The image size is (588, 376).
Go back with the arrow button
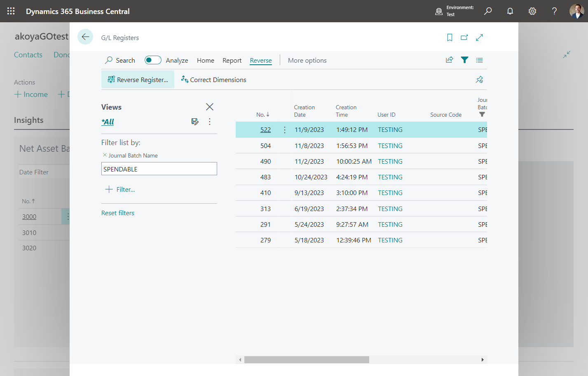pyautogui.click(x=85, y=37)
